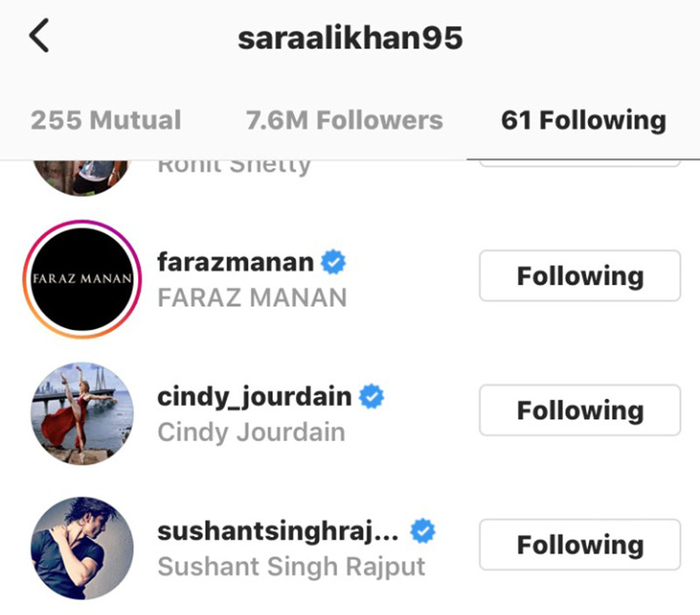700x615 pixels.
Task: Toggle Following button for sushantsinghraj
Action: pyautogui.click(x=580, y=544)
